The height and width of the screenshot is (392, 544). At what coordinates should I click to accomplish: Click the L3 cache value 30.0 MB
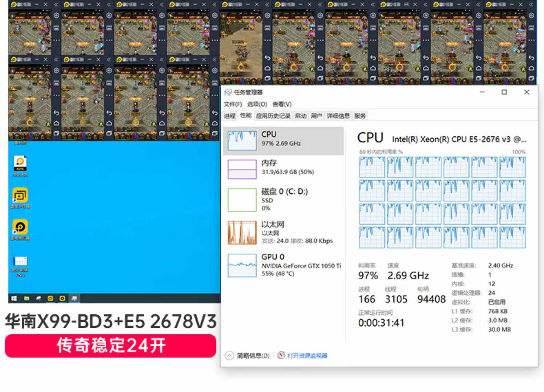point(499,329)
